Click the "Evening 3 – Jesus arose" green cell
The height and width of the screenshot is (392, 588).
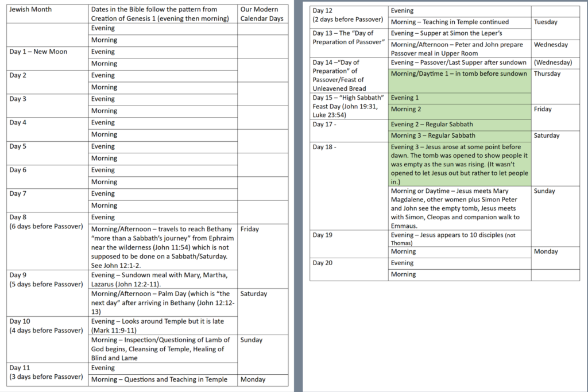[x=459, y=164]
